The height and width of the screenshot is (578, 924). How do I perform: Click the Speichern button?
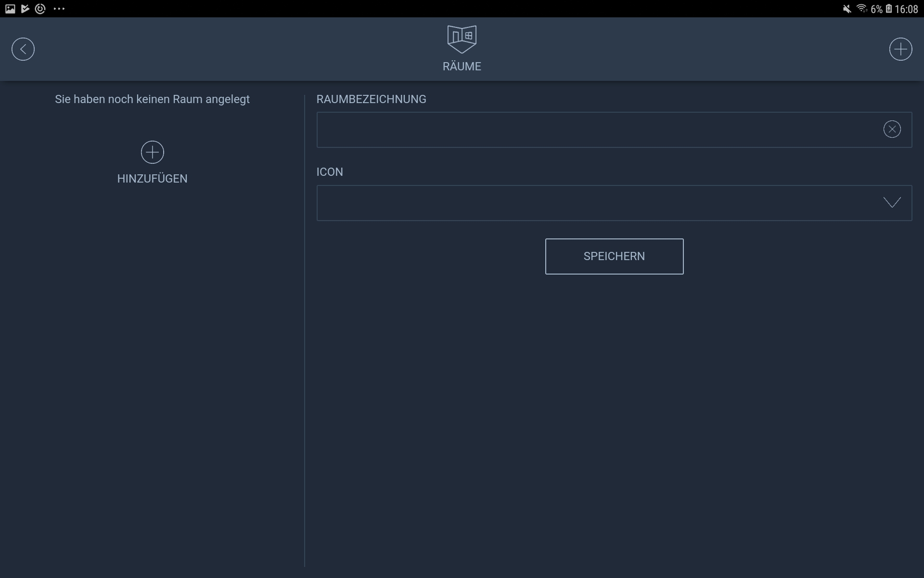[614, 256]
